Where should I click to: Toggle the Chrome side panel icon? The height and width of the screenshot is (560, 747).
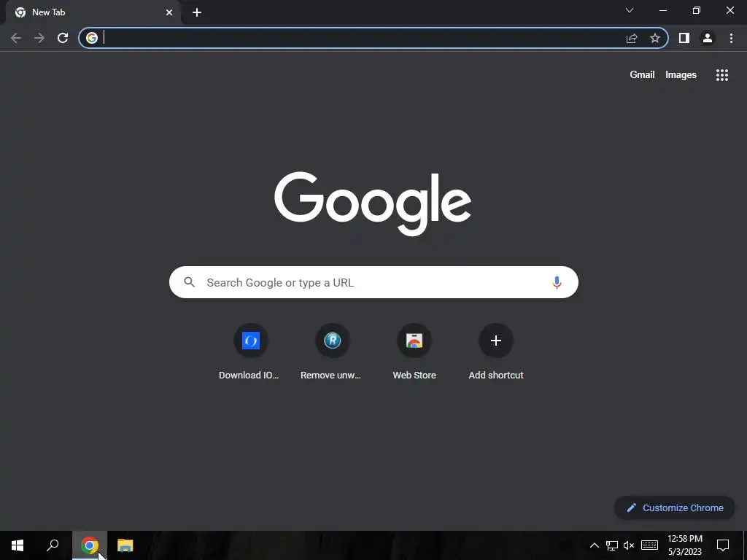[x=684, y=38]
